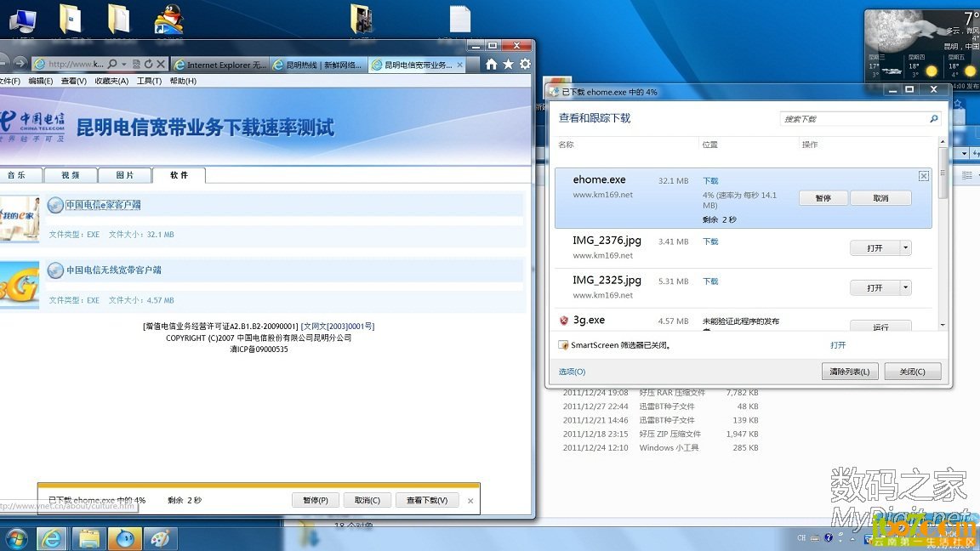
Task: Click 暂停(P) in IE notification bar
Action: (316, 500)
